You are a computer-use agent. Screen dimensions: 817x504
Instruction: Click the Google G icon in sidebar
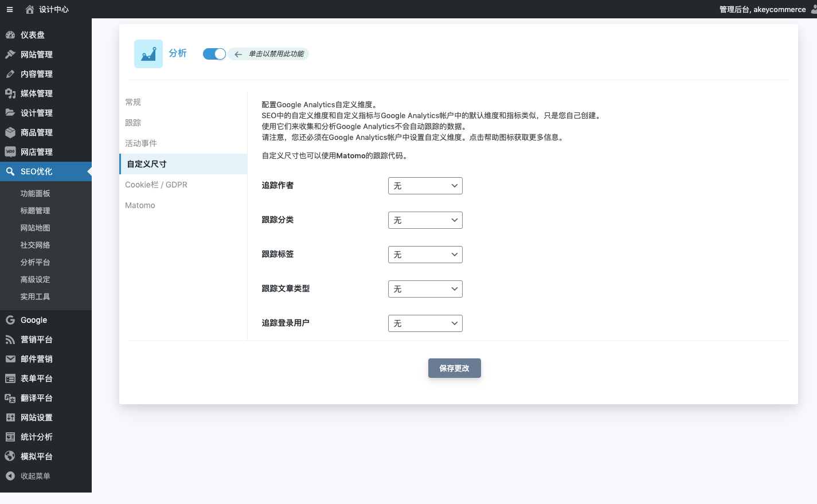(10, 320)
